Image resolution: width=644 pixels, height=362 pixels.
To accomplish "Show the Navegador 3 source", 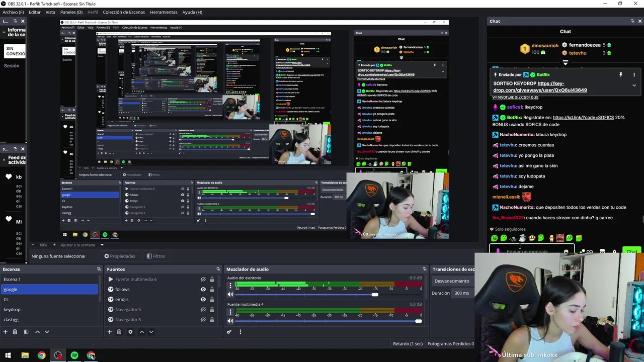I will 203,320.
